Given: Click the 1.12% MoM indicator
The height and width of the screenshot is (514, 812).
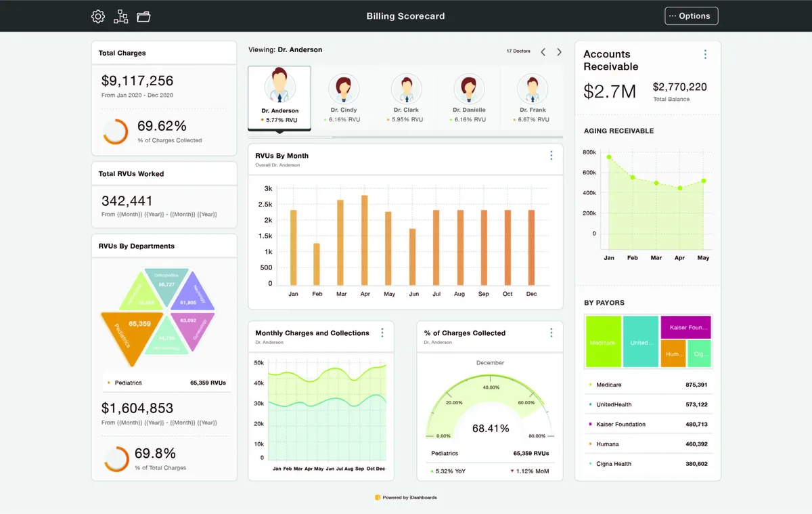Looking at the screenshot, I should 530,471.
